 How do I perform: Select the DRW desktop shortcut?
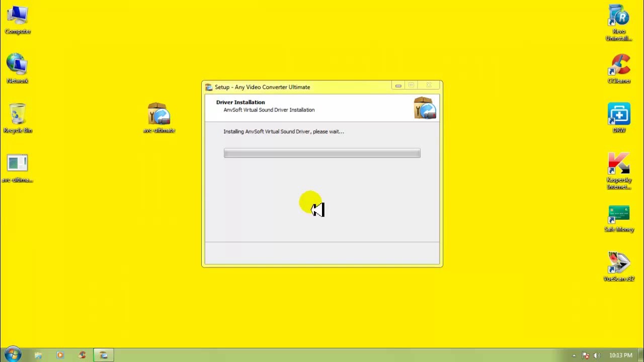coord(619,118)
